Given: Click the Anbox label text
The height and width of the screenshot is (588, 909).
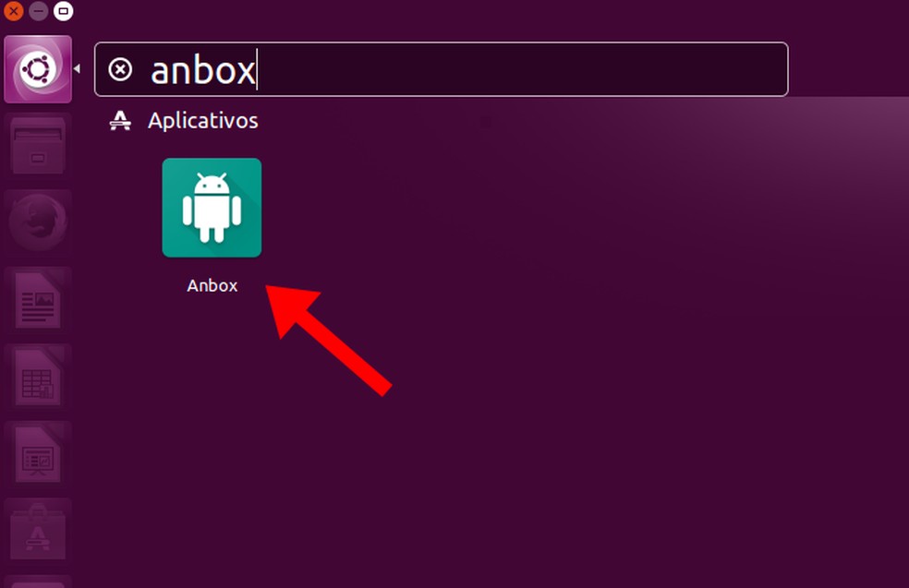Looking at the screenshot, I should point(212,285).
